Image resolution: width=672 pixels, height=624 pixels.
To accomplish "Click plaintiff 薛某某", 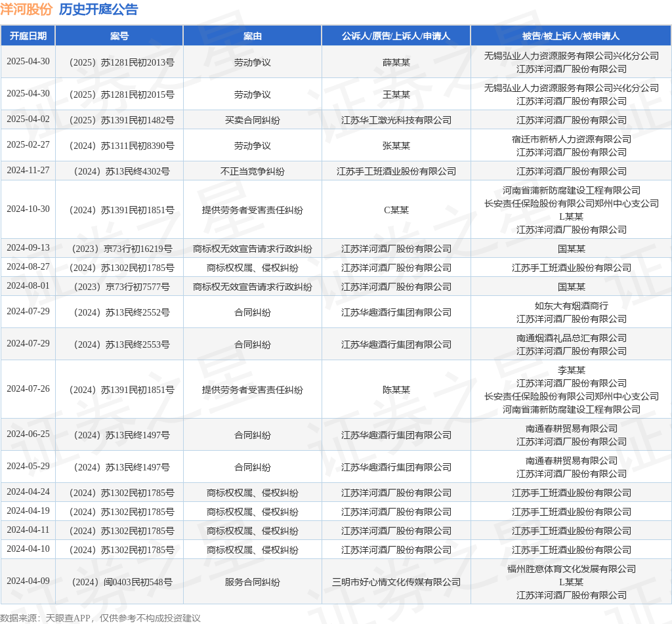I will coord(396,62).
